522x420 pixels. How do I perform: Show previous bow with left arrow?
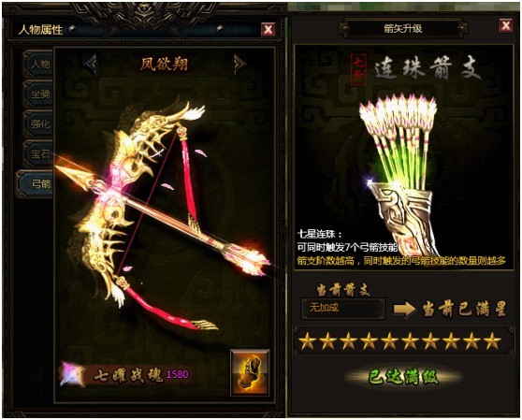[90, 64]
